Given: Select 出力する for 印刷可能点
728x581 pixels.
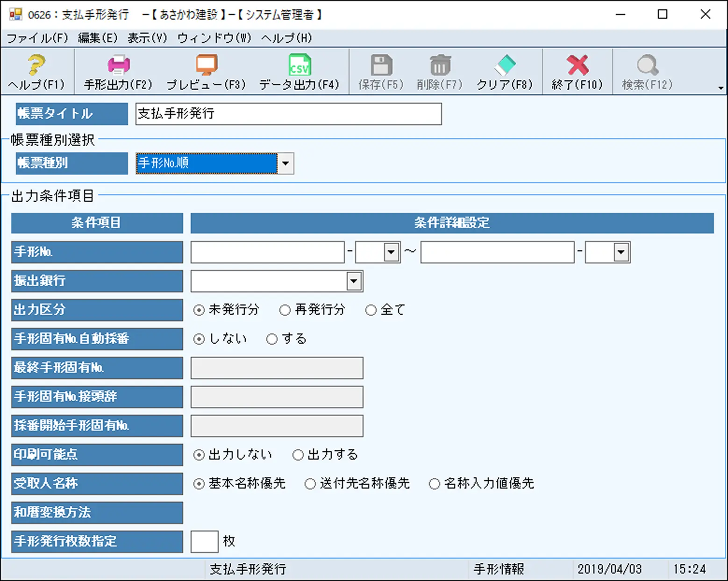Looking at the screenshot, I should point(298,454).
